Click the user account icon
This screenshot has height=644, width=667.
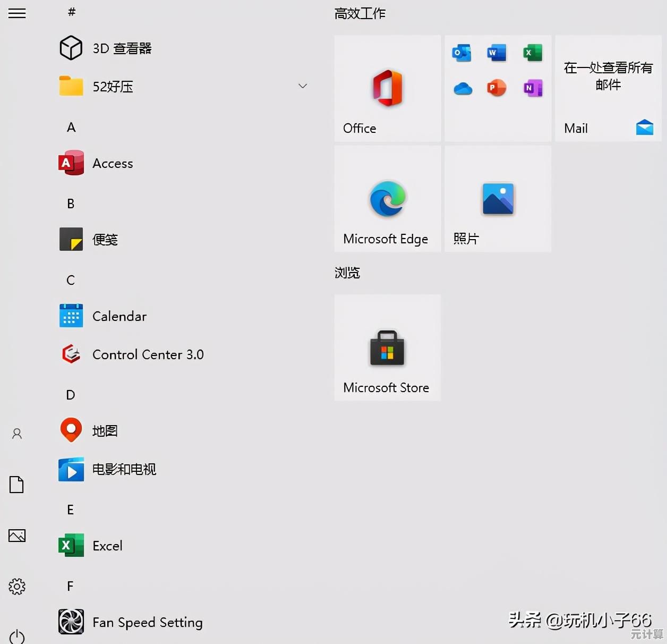coord(17,434)
